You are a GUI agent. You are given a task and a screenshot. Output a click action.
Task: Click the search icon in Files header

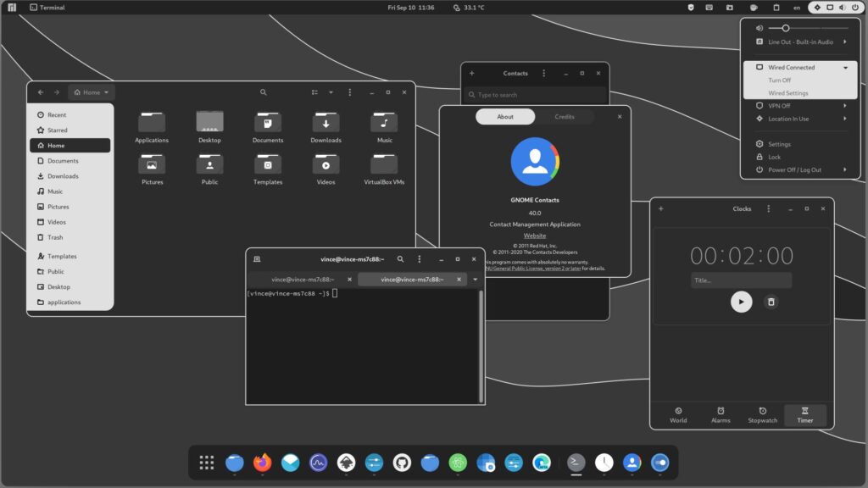[264, 92]
